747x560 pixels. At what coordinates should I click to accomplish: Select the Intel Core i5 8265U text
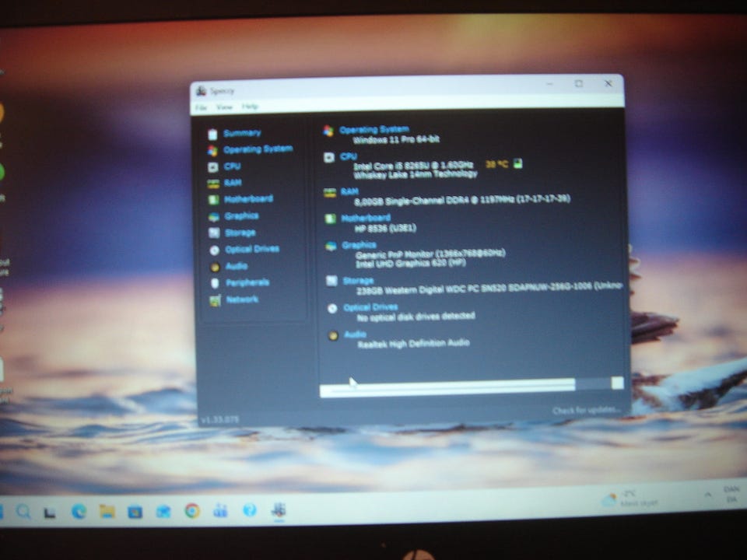click(413, 166)
